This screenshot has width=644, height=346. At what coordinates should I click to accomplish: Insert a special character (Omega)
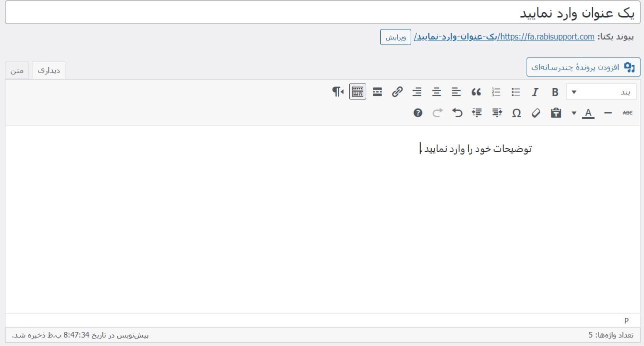(517, 113)
